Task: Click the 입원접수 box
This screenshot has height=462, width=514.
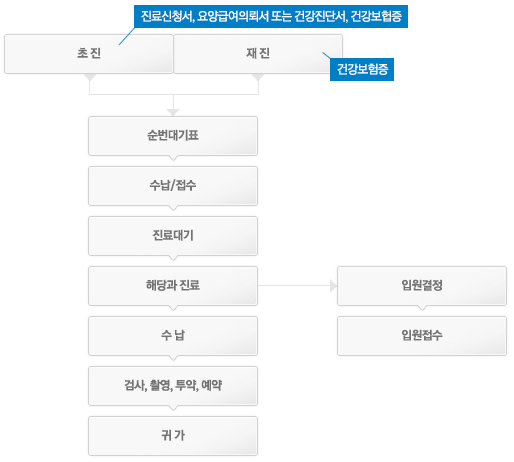Action: (x=422, y=336)
